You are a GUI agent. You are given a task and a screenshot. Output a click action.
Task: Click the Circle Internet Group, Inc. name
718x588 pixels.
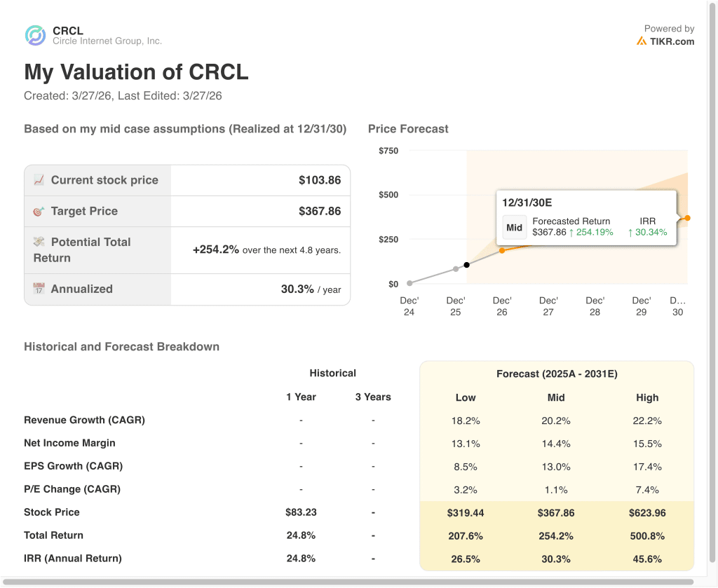(107, 41)
